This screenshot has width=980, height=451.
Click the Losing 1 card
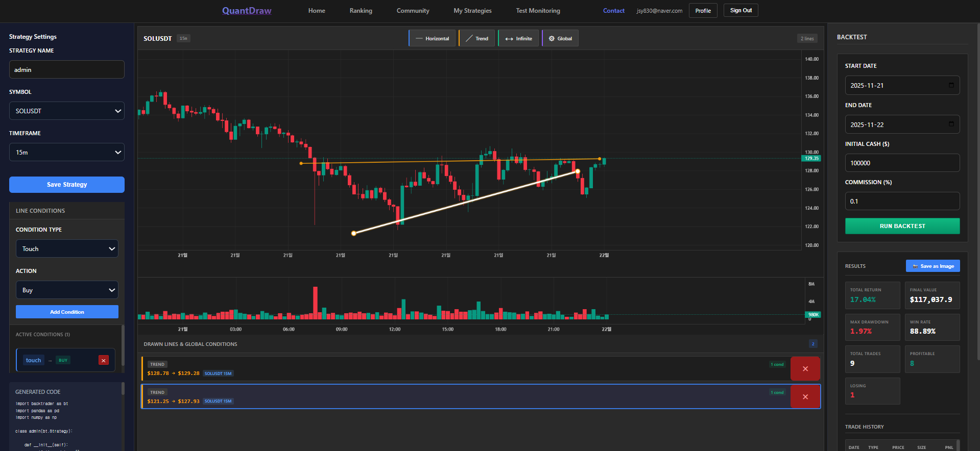[x=873, y=391]
